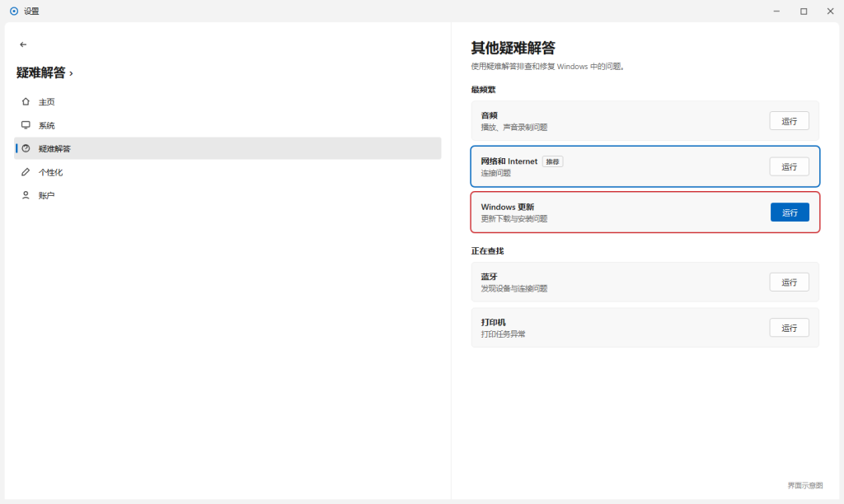This screenshot has height=504, width=844.
Task: Click the monitor icon beside 系统
Action: pyautogui.click(x=26, y=125)
